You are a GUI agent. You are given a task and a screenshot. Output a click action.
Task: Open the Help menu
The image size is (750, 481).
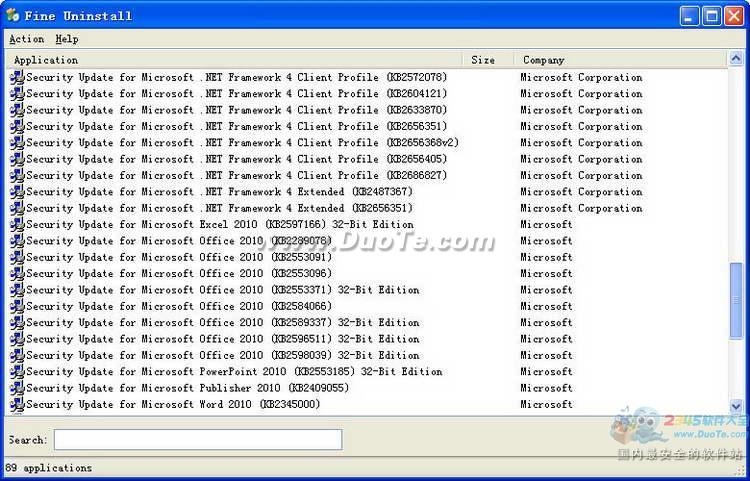(x=66, y=39)
